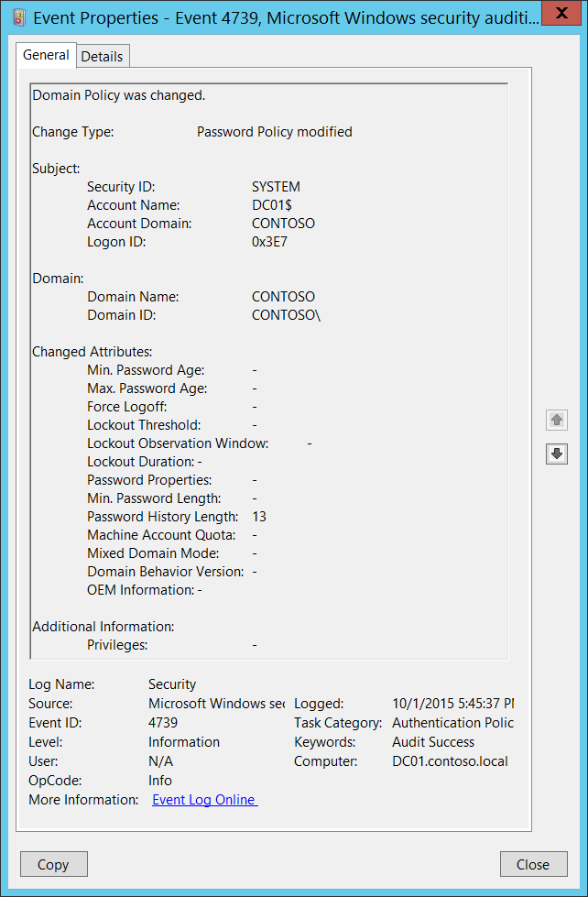Click the Account Name value DC01$
The width and height of the screenshot is (588, 897).
pos(272,205)
